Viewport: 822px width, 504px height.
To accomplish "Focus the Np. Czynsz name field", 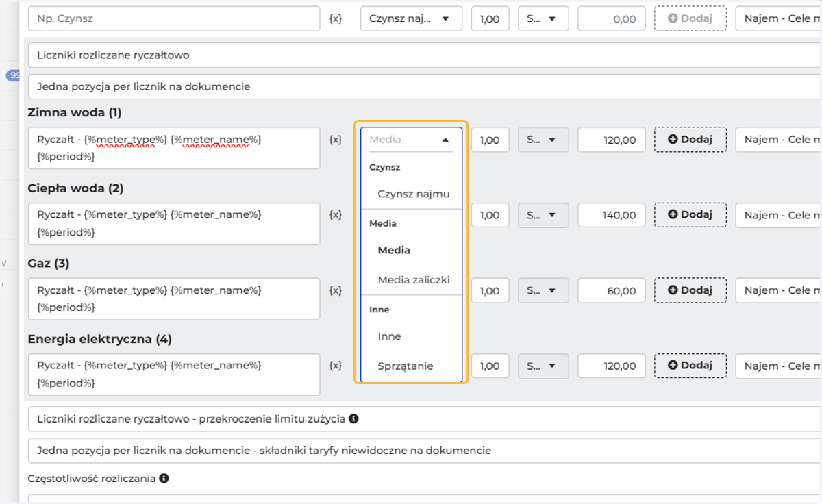I will click(x=174, y=18).
